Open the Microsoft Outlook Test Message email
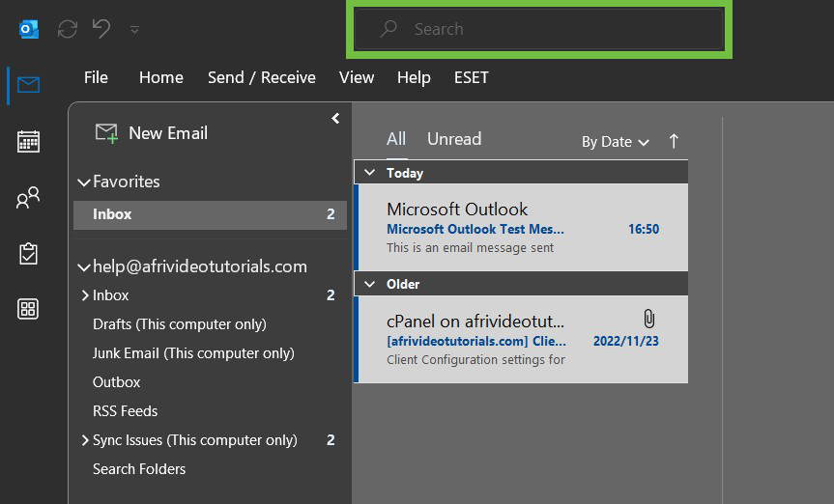 (x=522, y=228)
